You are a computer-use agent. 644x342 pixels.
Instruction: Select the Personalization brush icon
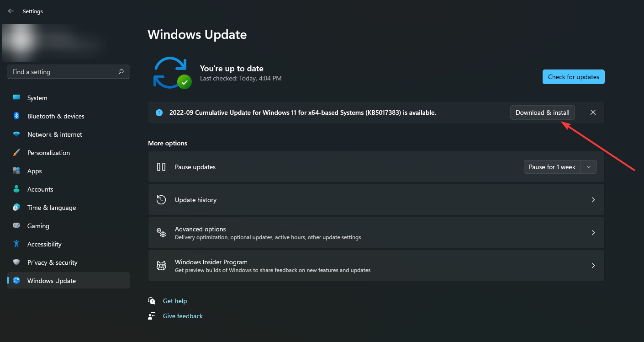pos(16,152)
